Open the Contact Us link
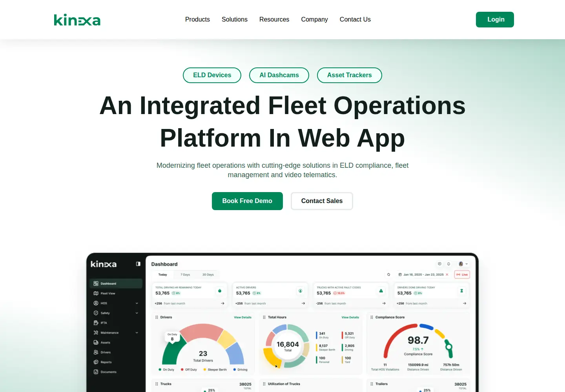Screen dimensions: 565x392 tap(355, 20)
